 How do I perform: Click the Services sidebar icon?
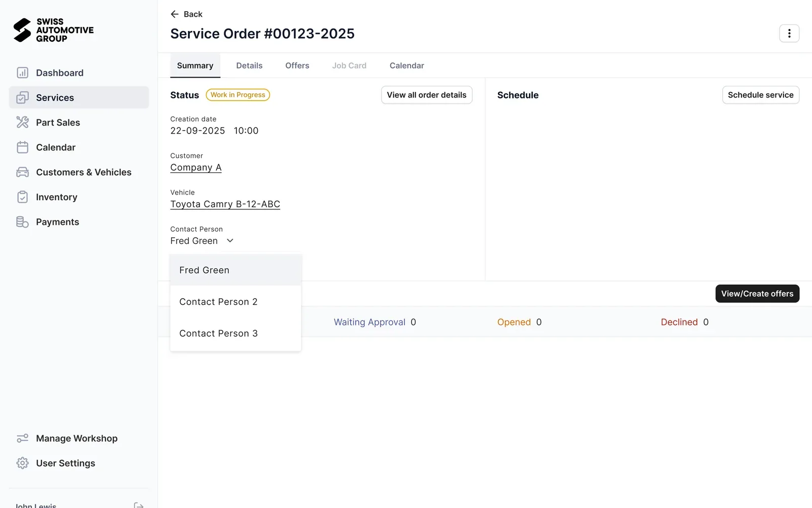[x=22, y=98]
